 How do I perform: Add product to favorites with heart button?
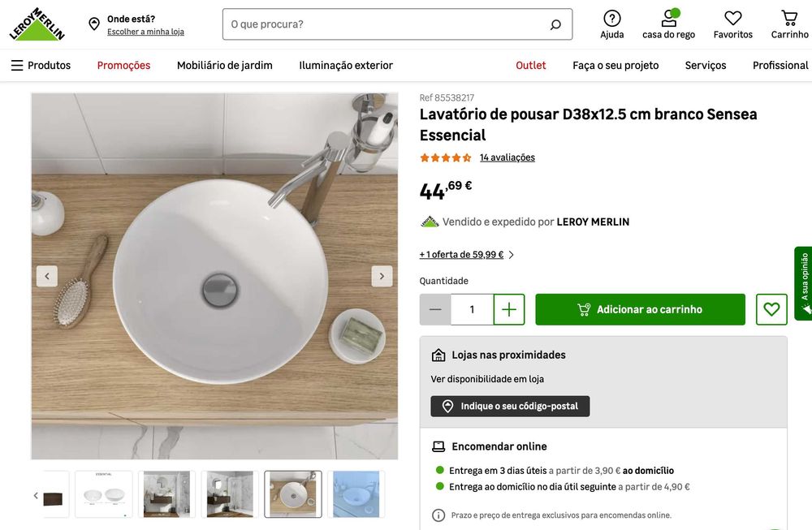[x=771, y=309]
